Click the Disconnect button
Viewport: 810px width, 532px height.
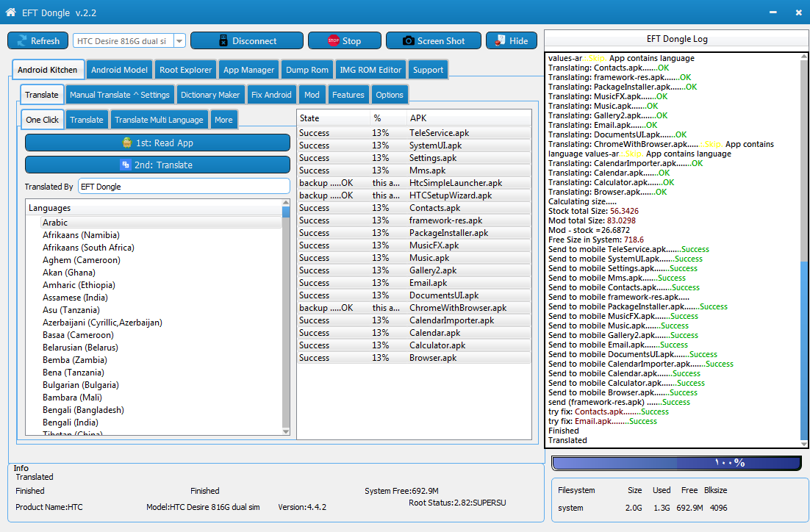[x=247, y=41]
